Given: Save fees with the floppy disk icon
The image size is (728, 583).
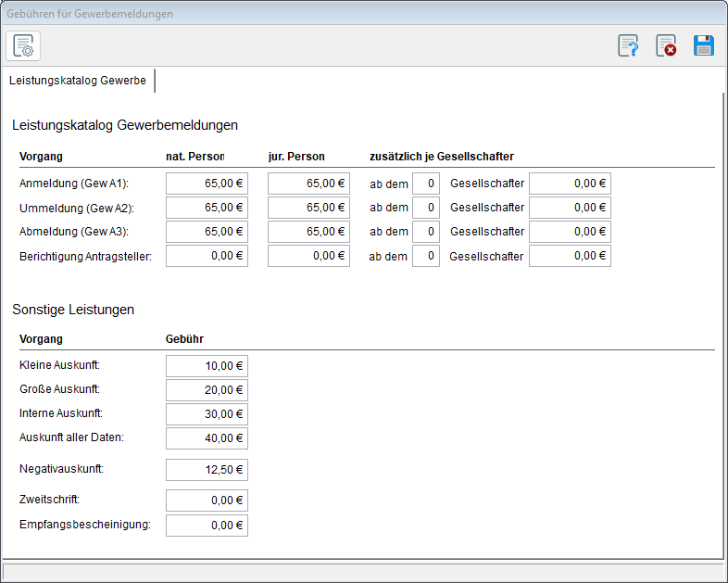Looking at the screenshot, I should click(x=704, y=45).
